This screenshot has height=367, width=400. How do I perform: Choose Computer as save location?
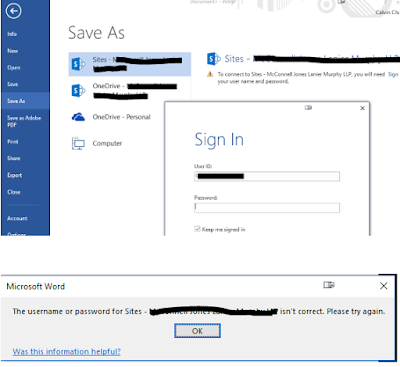(107, 144)
